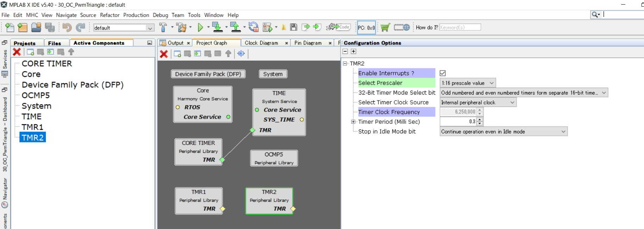Viewport: 644px width, 229px height.
Task: Click the New File toolbar icon
Action: click(10, 27)
